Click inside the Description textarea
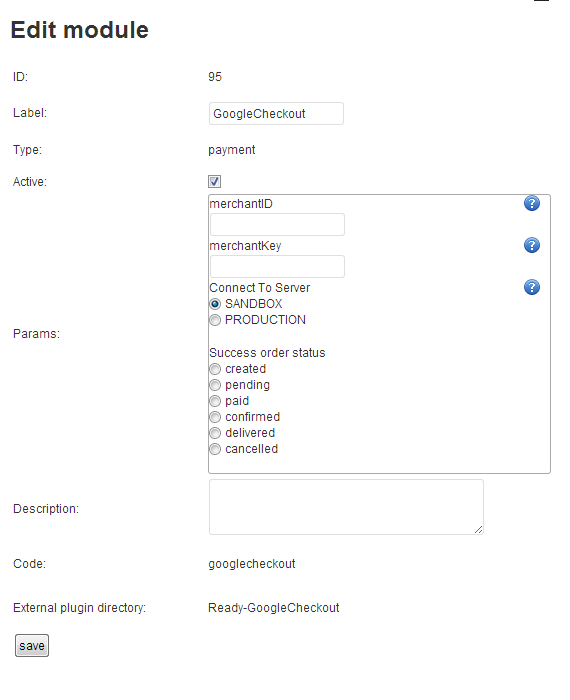 tap(346, 507)
